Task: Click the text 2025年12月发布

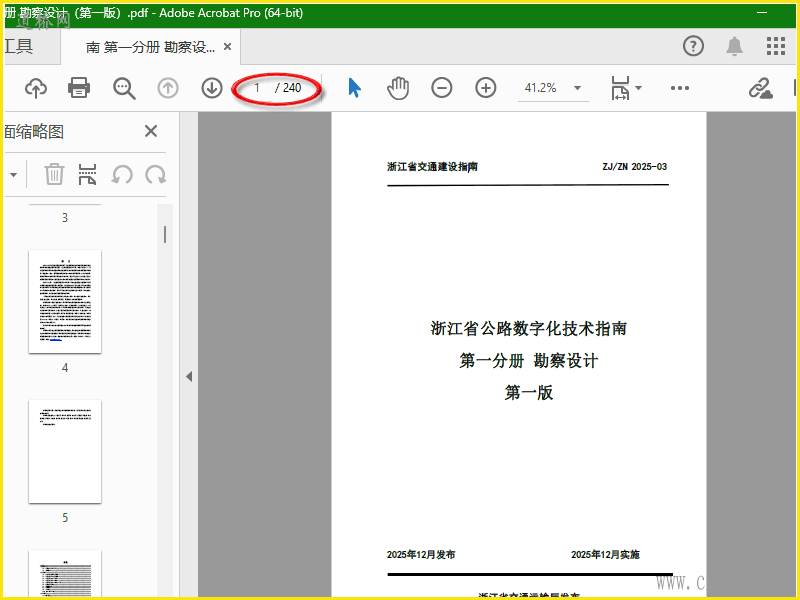Action: tap(421, 555)
